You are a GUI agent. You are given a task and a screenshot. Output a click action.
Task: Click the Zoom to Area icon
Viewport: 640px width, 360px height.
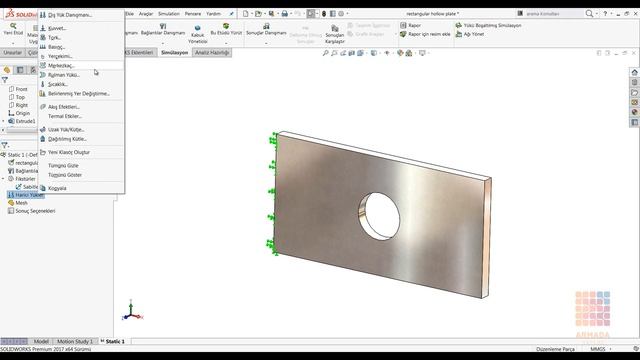(334, 53)
